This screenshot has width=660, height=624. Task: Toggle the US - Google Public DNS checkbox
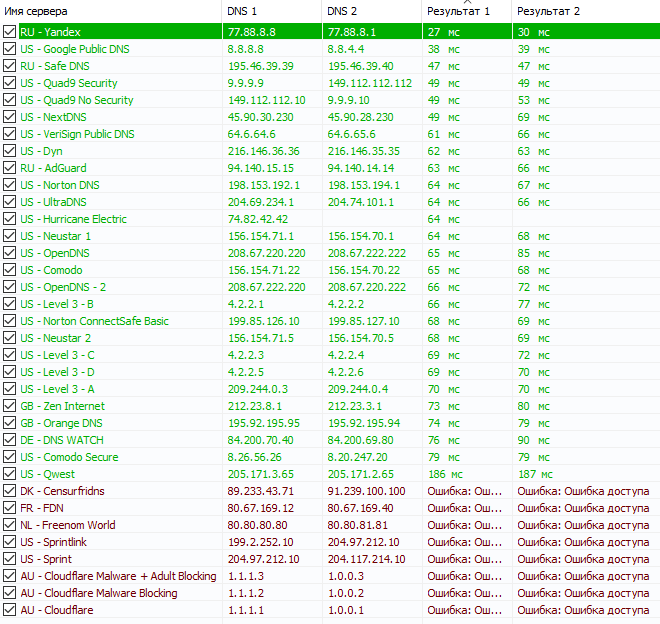[x=10, y=49]
